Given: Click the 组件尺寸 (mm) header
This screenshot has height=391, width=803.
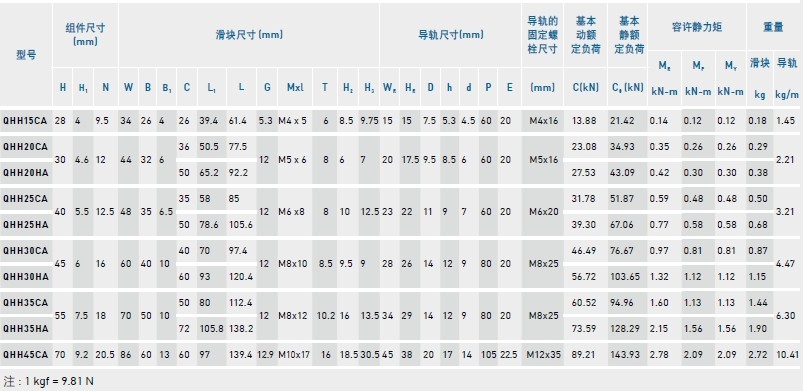Looking at the screenshot, I should pos(85,35).
